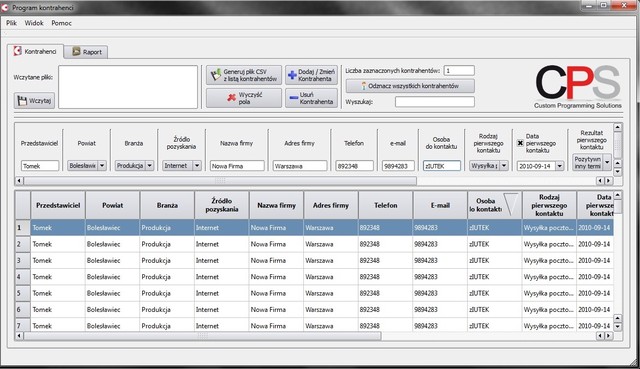
Task: Click Wysyłka poczto... cell in row 3
Action: pyautogui.click(x=549, y=260)
